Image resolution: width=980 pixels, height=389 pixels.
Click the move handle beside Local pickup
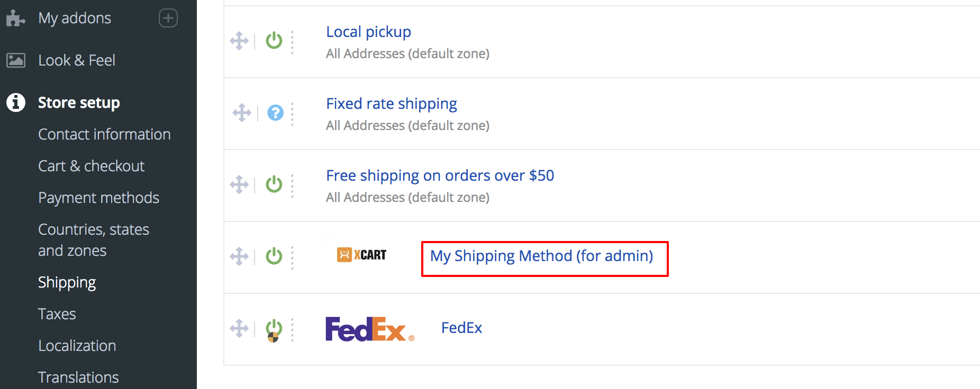pyautogui.click(x=240, y=41)
